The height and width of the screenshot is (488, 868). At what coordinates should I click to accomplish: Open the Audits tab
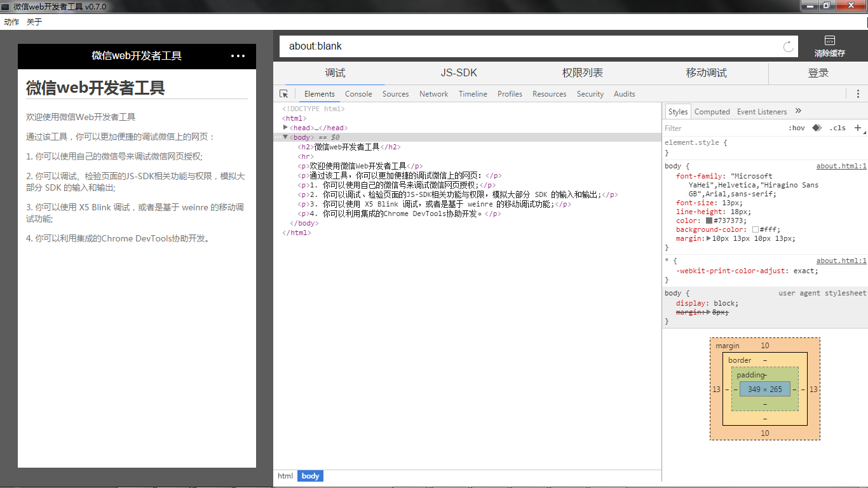click(625, 94)
